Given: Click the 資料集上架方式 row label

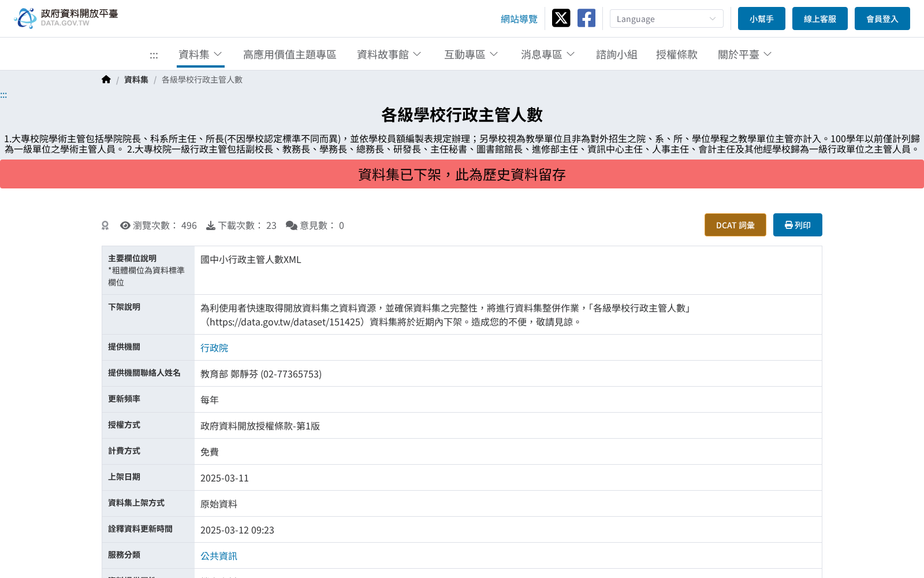Looking at the screenshot, I should tap(136, 503).
